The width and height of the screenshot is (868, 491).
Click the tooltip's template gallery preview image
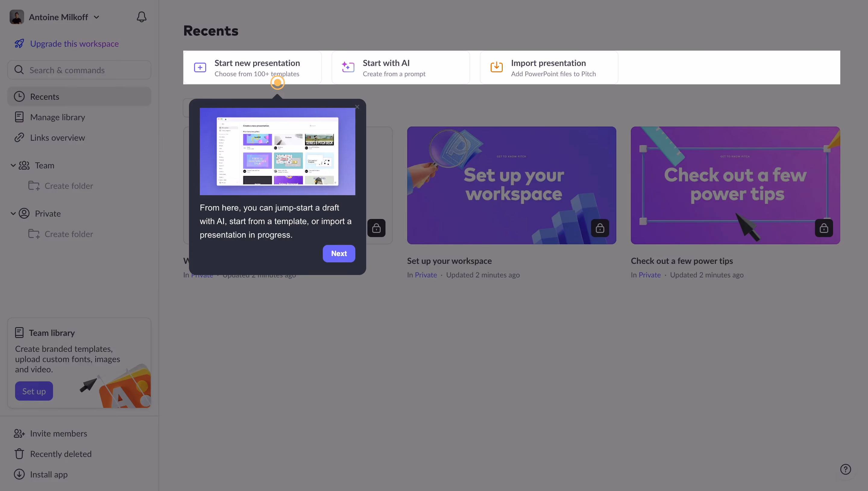(277, 152)
